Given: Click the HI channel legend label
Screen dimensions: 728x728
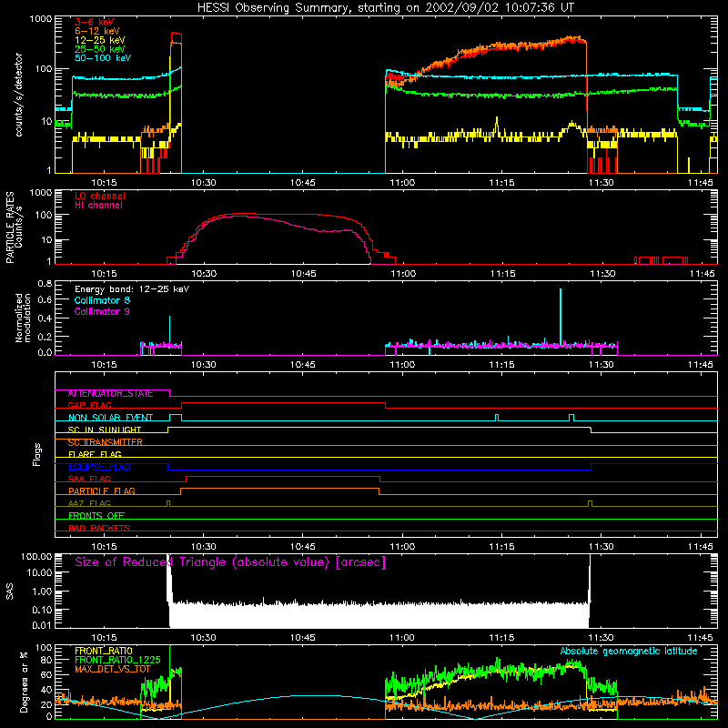Looking at the screenshot, I should (x=98, y=206).
